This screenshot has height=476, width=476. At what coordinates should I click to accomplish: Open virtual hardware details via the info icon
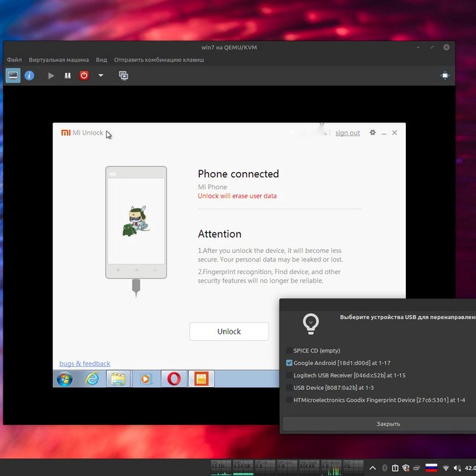click(29, 75)
